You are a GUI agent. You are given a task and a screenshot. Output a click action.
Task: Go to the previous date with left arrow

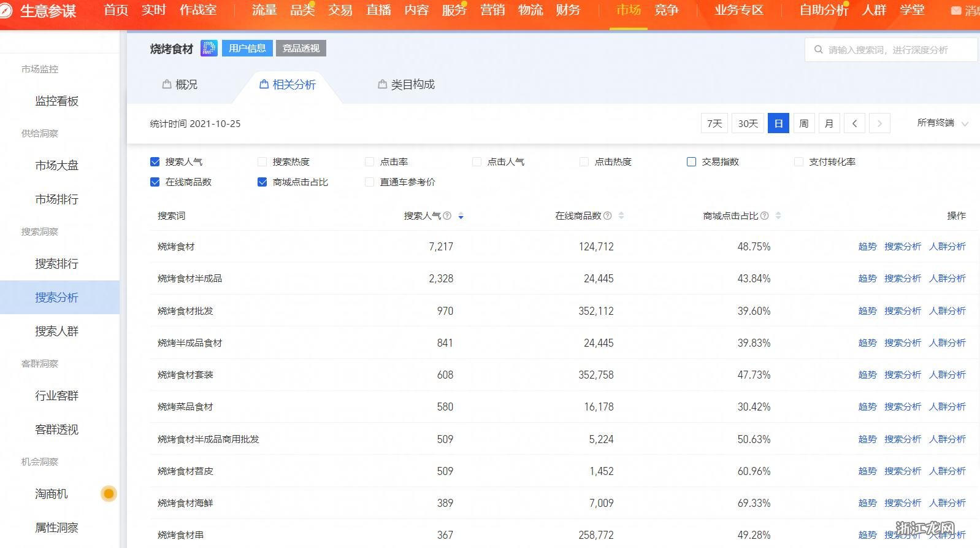click(854, 123)
